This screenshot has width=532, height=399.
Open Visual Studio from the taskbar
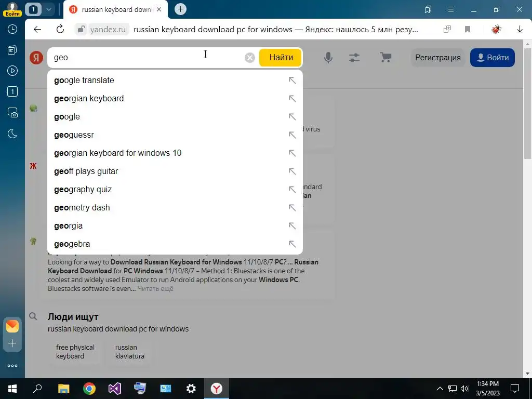[115, 389]
